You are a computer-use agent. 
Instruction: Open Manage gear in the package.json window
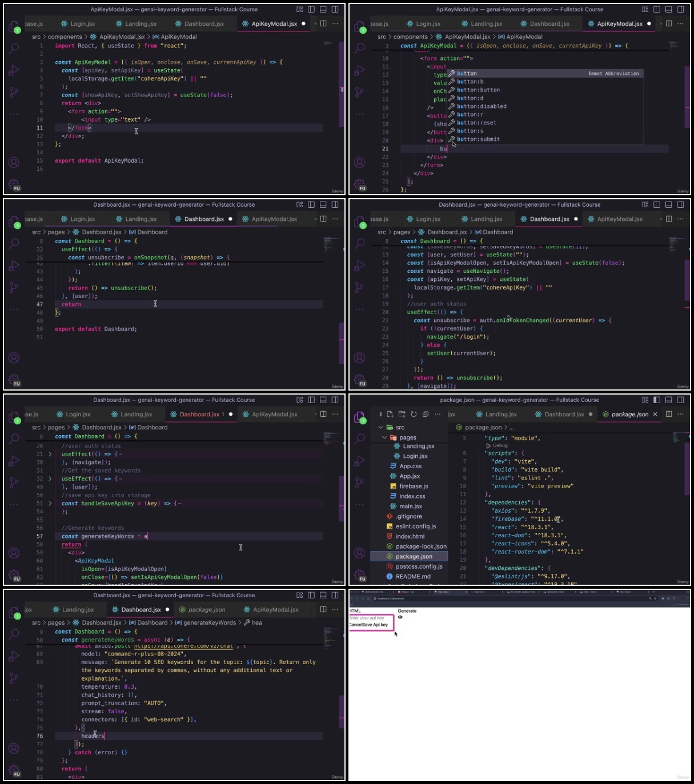(360, 576)
